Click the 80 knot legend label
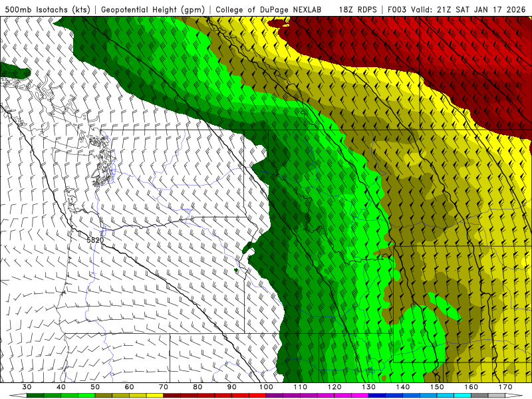This screenshot has height=399, width=532. coord(198,387)
